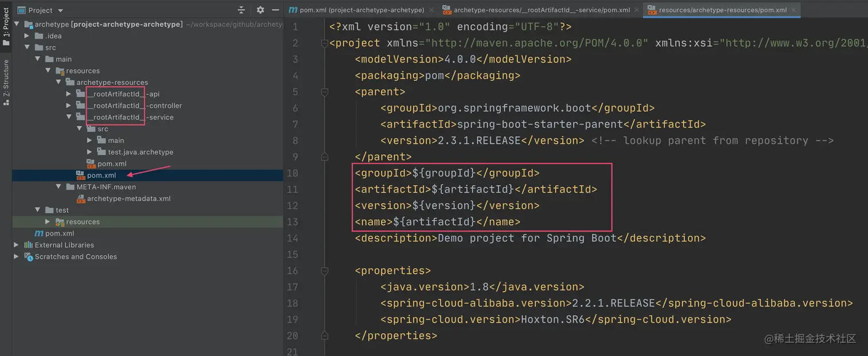Click the 2.3.1.RELEASE version text
Image resolution: width=868 pixels, height=356 pixels.
(x=479, y=140)
